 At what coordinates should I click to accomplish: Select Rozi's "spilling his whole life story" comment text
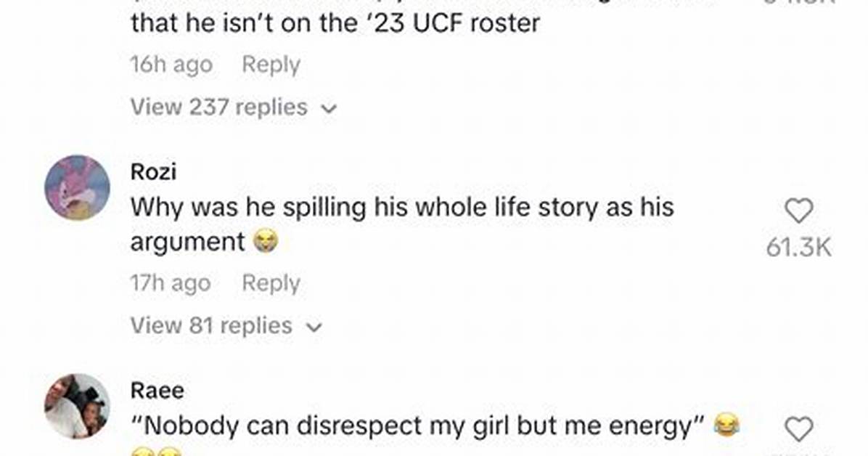click(x=402, y=224)
